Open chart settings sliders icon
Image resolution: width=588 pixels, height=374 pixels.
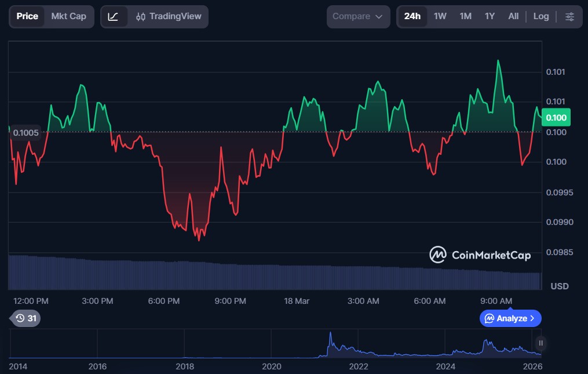569,17
